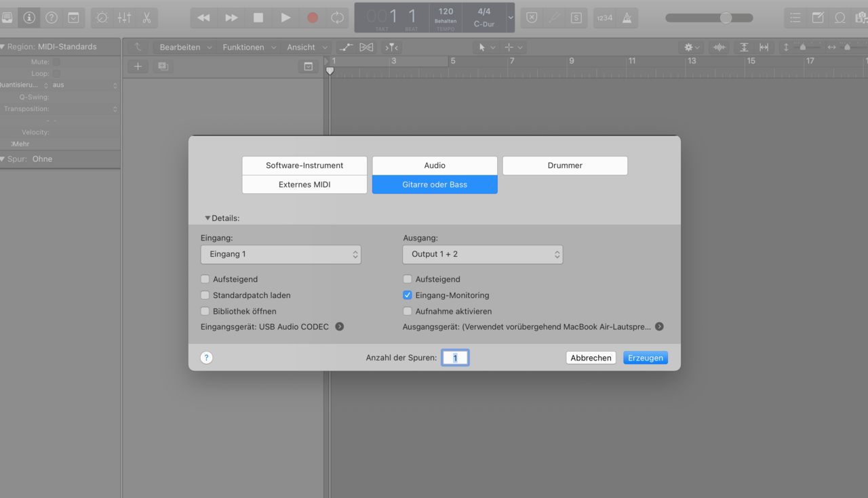Select the Software-Instrument track type

[x=304, y=165]
